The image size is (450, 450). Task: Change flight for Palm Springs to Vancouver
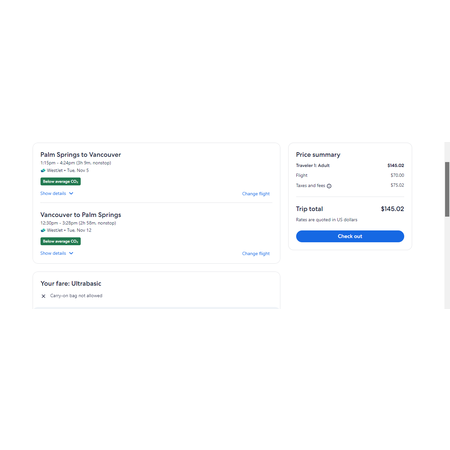tap(256, 194)
